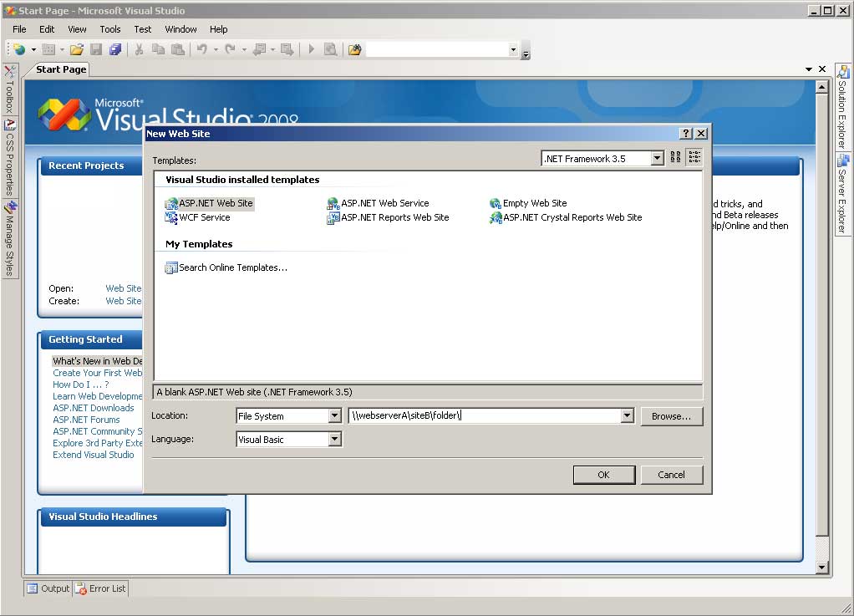Click the Paste clipboard icon

pyautogui.click(x=177, y=49)
